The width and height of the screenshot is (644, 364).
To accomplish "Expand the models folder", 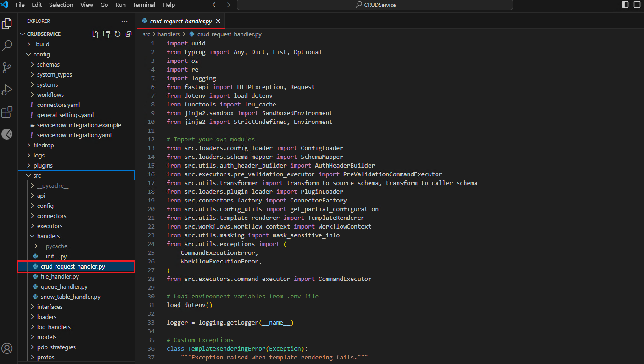I will [x=76, y=337].
